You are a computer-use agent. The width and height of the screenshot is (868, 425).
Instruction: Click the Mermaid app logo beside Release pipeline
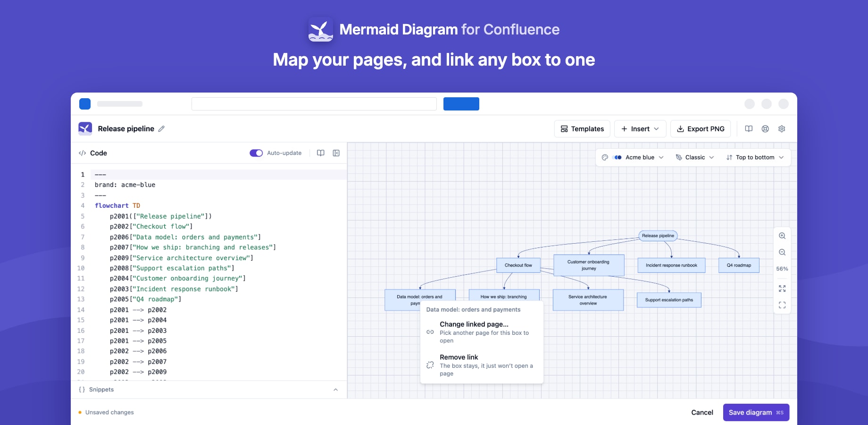(85, 128)
